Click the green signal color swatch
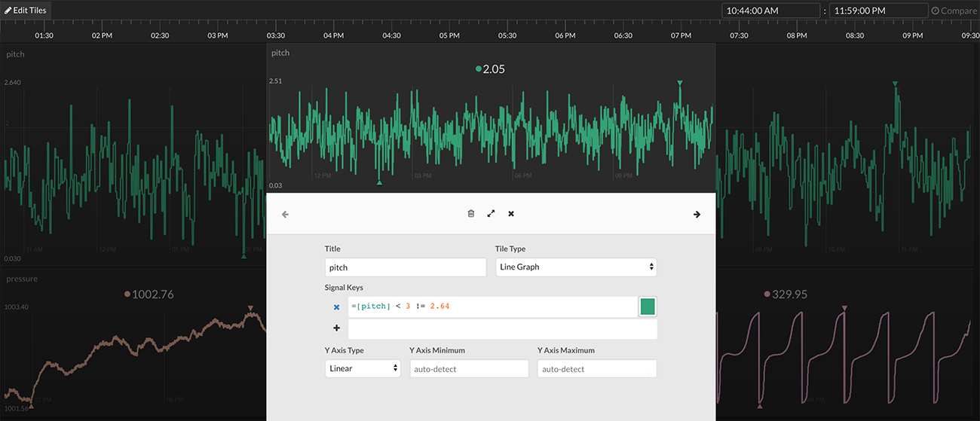The width and height of the screenshot is (980, 421). point(648,307)
